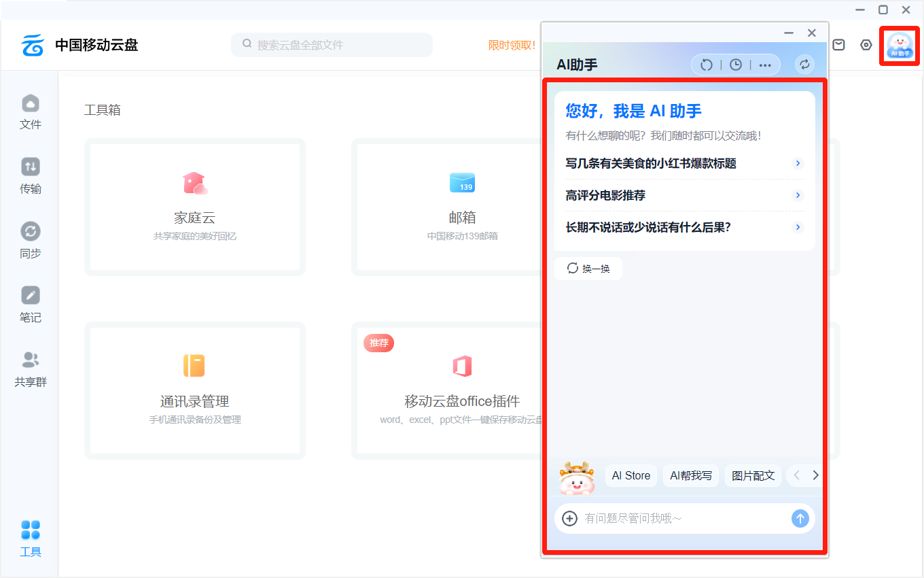Image resolution: width=924 pixels, height=578 pixels.
Task: Minimize the AI助手 panel
Action: point(789,33)
